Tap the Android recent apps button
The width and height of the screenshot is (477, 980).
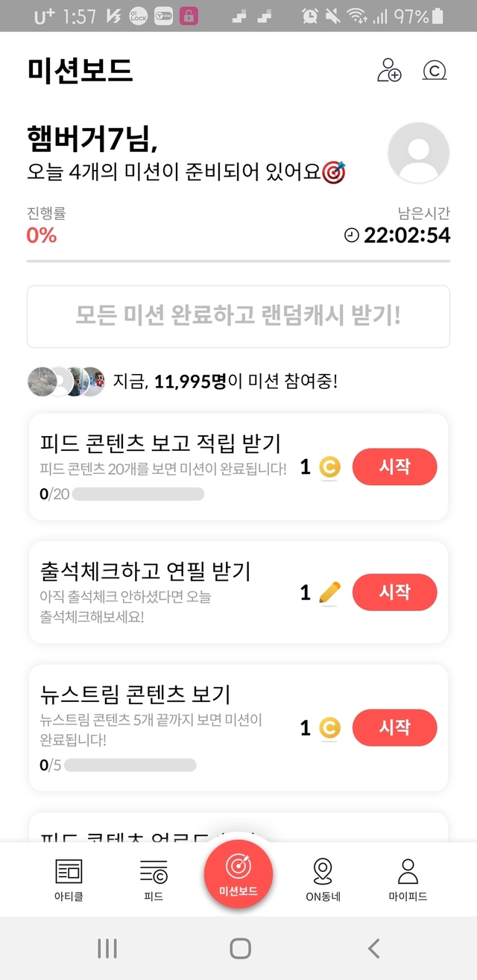(x=107, y=948)
